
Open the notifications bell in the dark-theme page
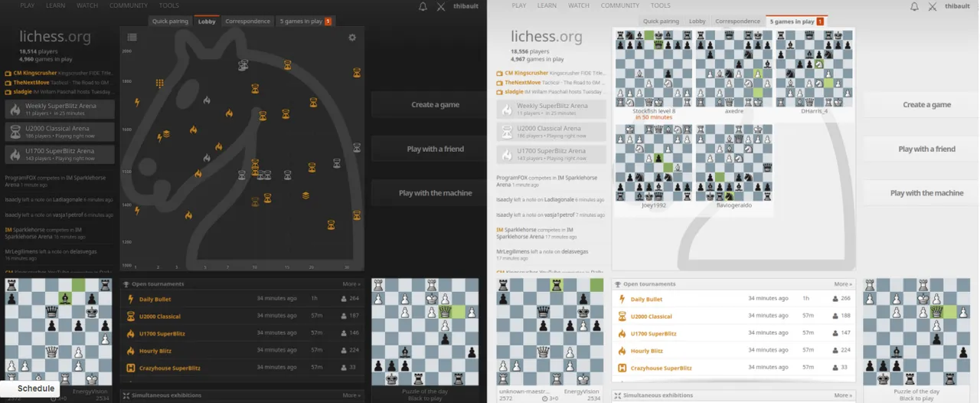click(x=423, y=6)
